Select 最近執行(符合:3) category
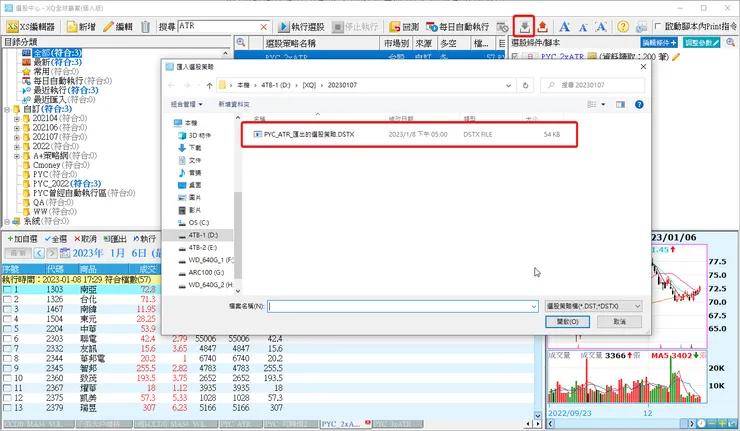This screenshot has height=431, width=740. coord(66,90)
